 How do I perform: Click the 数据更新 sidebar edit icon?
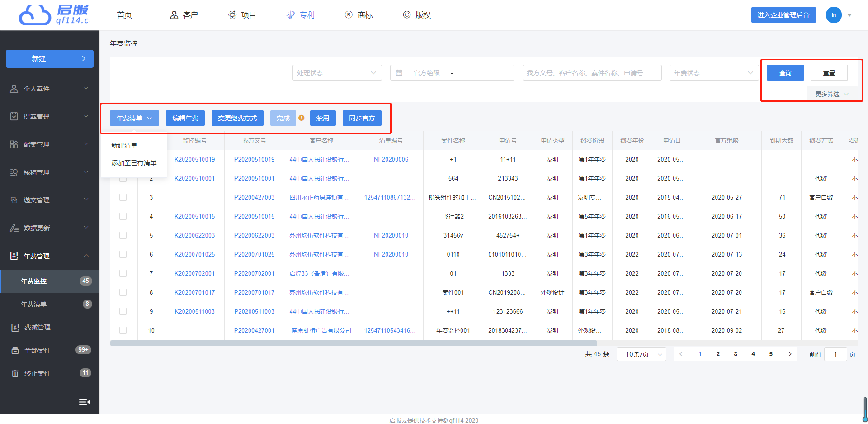(x=14, y=228)
